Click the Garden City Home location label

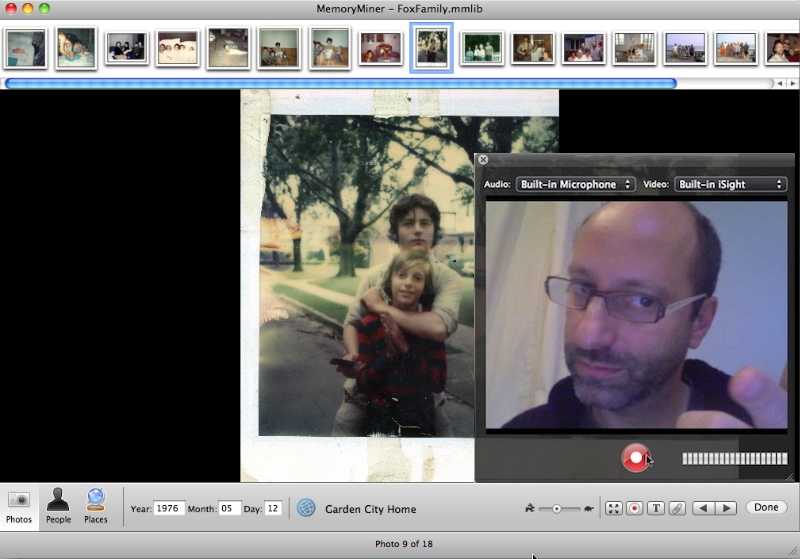tap(370, 510)
